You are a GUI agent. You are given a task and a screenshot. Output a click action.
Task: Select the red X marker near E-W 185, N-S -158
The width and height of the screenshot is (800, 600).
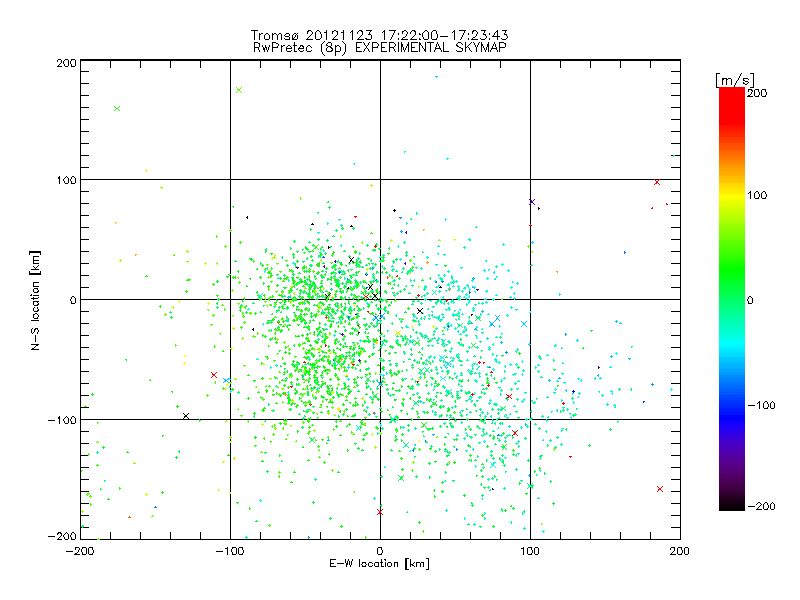coord(660,489)
